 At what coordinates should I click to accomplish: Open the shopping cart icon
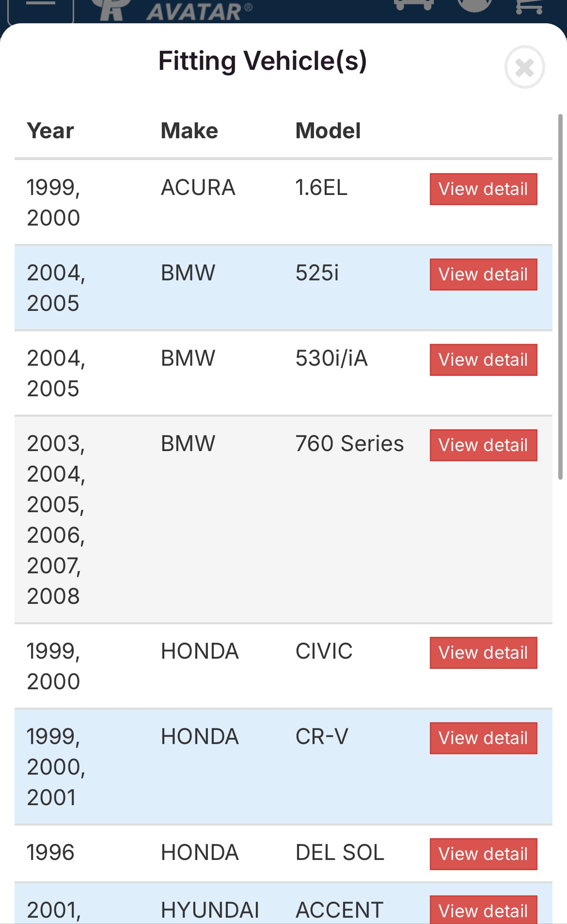(x=529, y=6)
